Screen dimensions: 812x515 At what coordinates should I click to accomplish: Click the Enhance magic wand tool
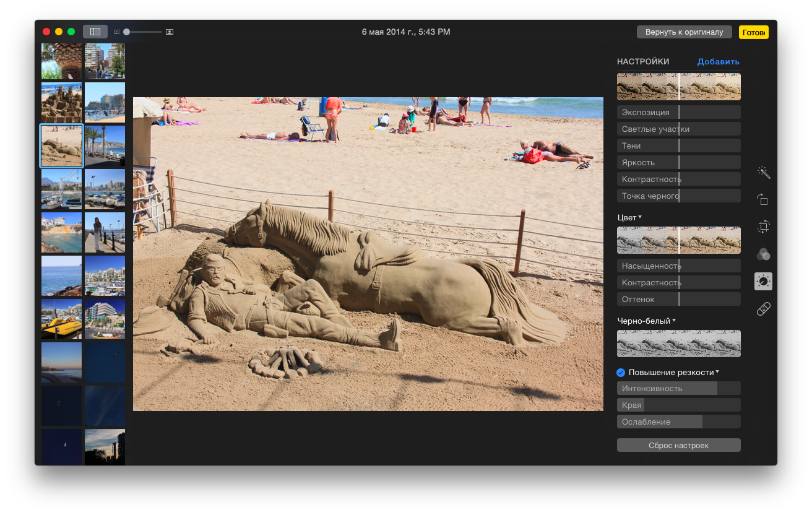coord(764,172)
